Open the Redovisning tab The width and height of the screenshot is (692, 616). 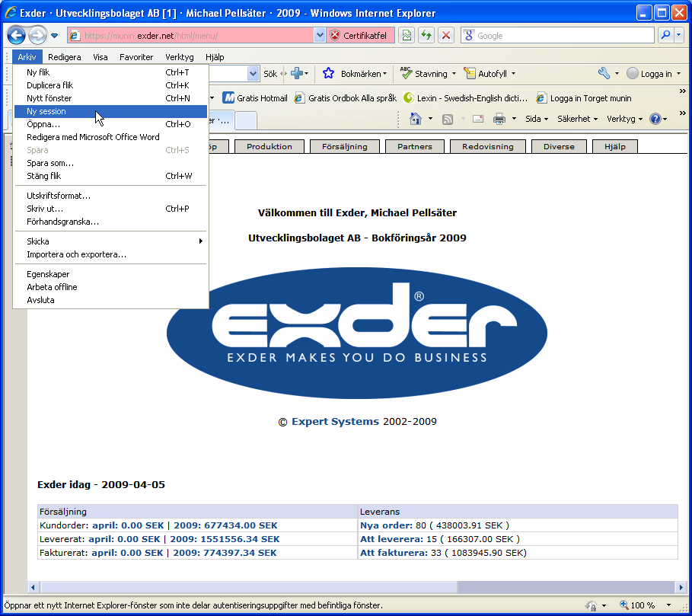(x=488, y=146)
